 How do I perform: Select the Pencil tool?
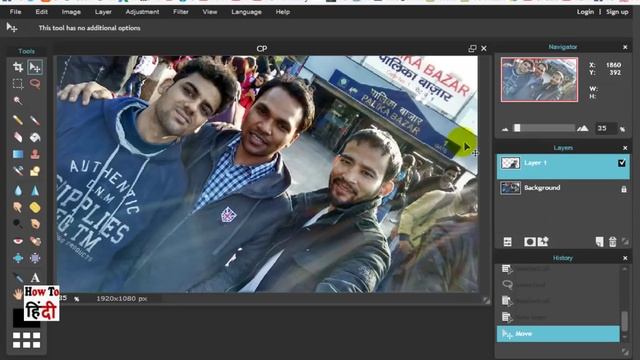pyautogui.click(x=18, y=120)
